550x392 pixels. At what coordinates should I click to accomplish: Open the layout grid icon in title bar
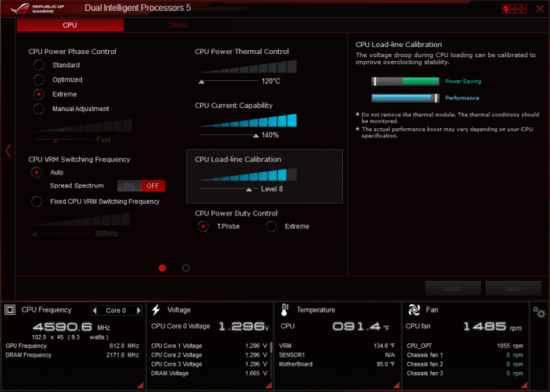tap(514, 8)
